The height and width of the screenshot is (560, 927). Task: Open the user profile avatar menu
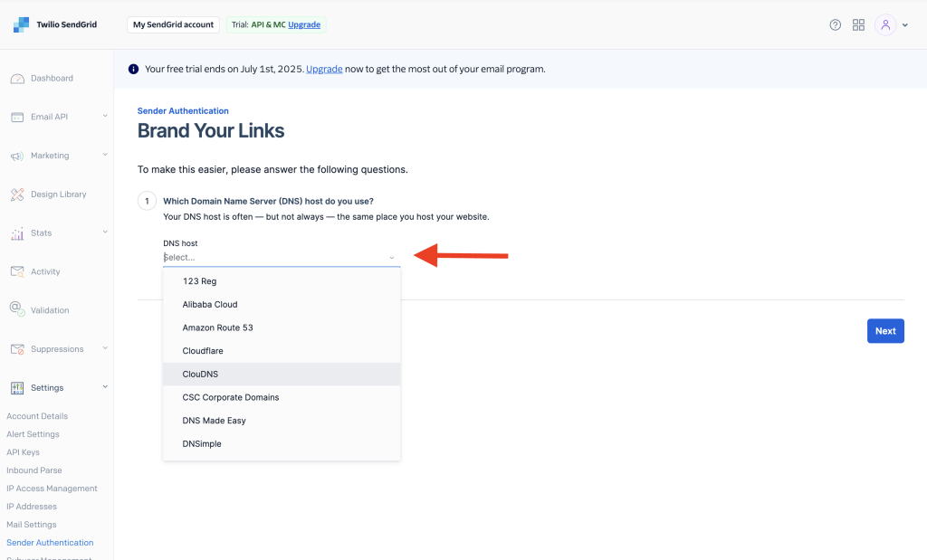[x=886, y=24]
